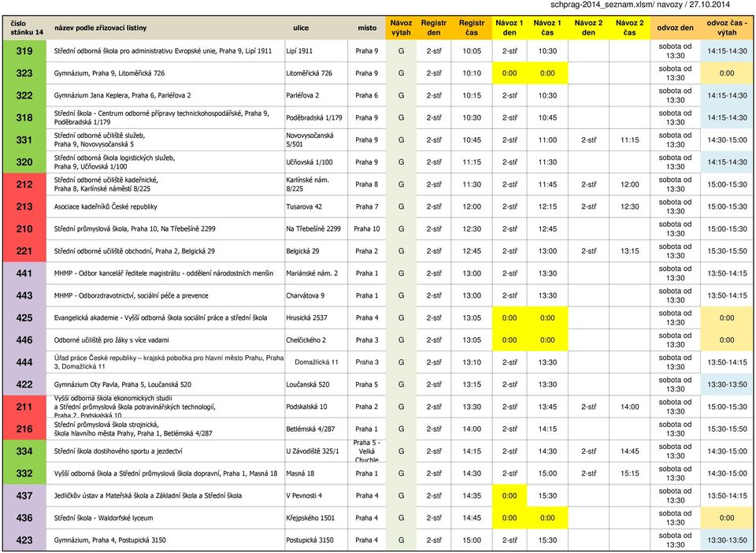Screen dimensions: 756x553
Task: Click the 'odvoz den' header
Action: tap(675, 28)
